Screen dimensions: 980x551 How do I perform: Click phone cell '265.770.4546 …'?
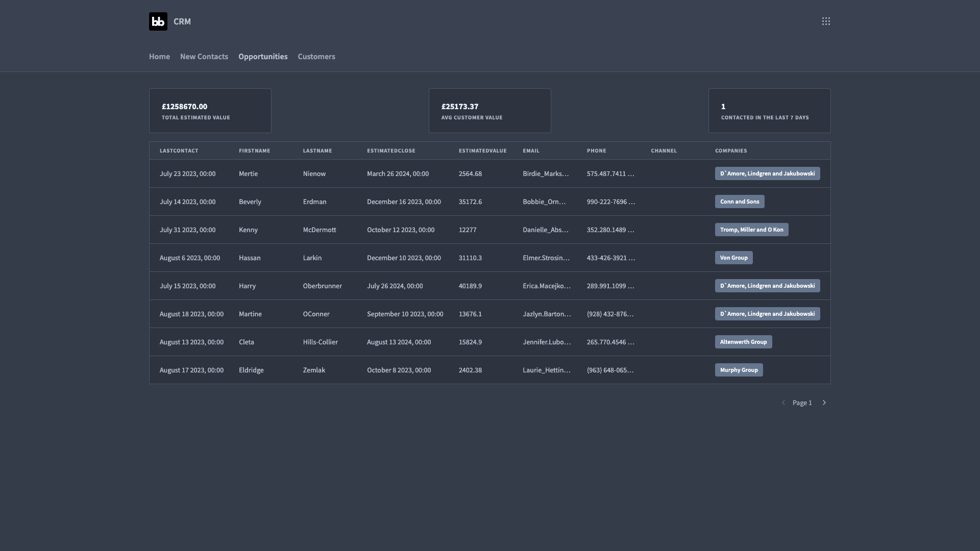coord(610,342)
